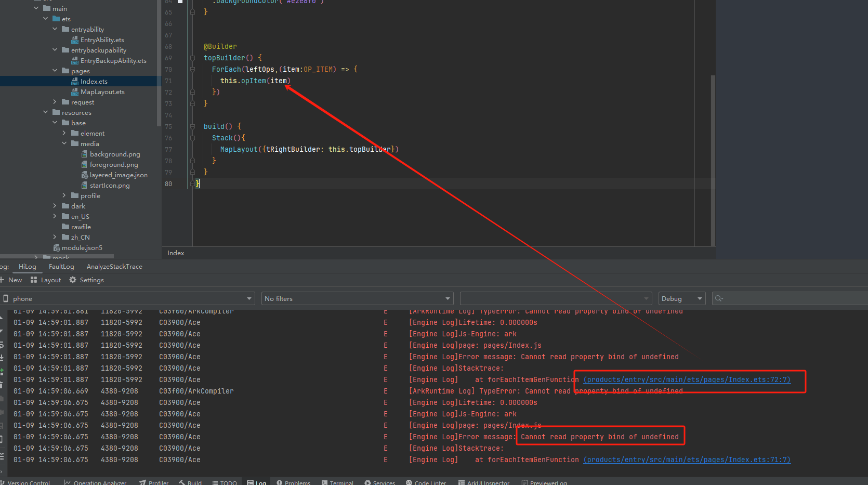Switch to the AnalyzeStackTrace tab

(x=114, y=267)
